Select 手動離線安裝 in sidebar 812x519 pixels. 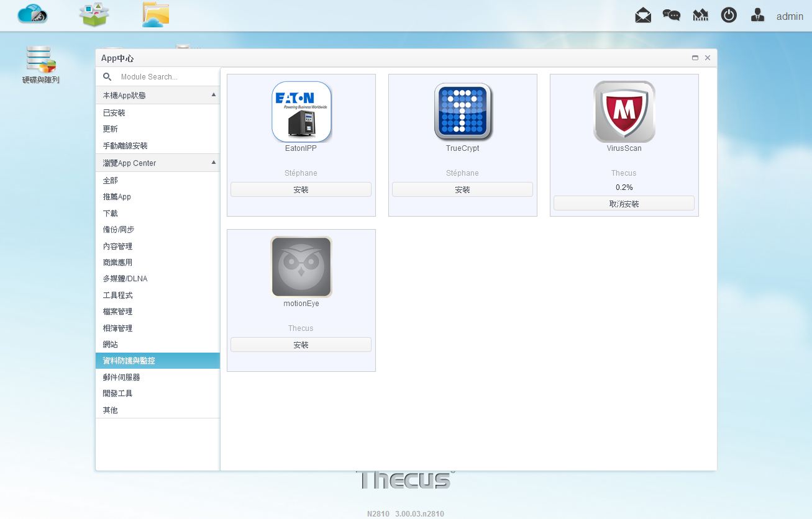pos(158,146)
